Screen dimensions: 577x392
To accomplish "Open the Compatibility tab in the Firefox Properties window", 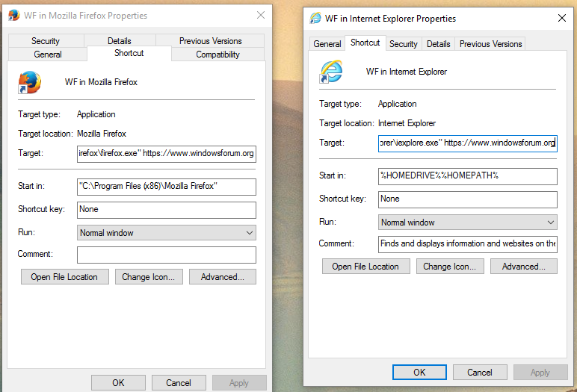I will [x=217, y=55].
